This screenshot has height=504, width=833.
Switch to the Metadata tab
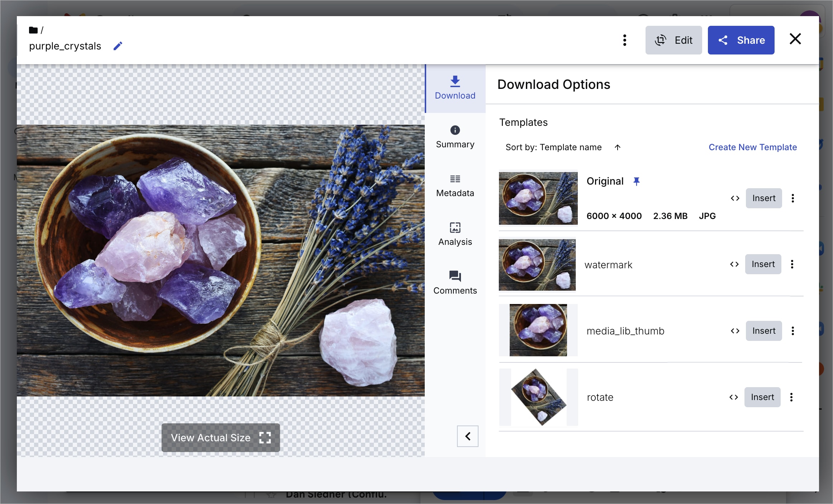455,186
